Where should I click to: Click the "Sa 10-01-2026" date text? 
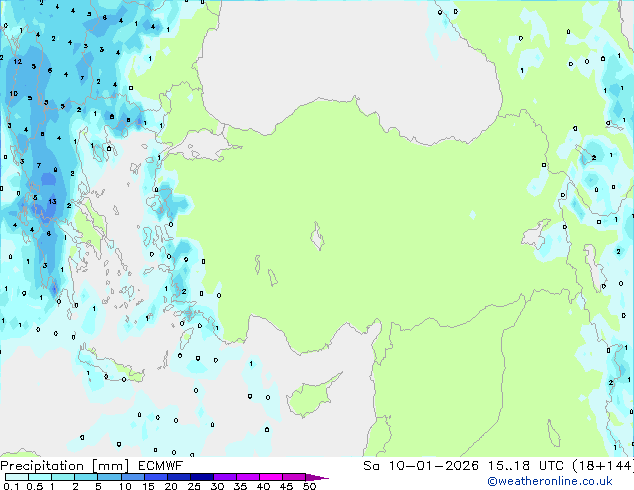pyautogui.click(x=421, y=466)
